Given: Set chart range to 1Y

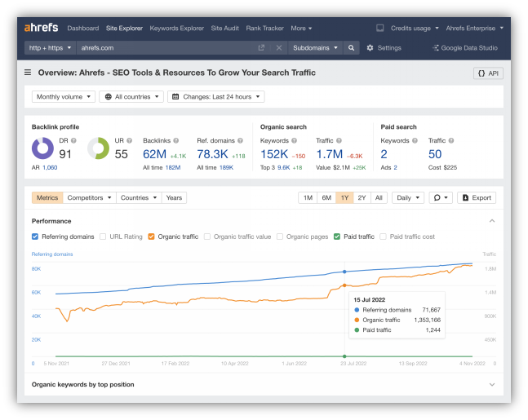Looking at the screenshot, I should (344, 197).
